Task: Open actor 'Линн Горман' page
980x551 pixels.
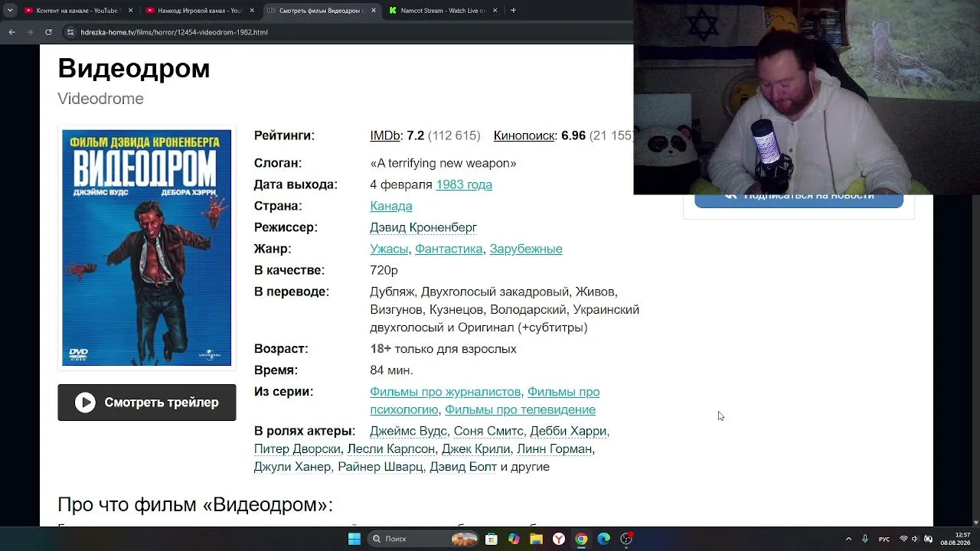Action: (554, 448)
